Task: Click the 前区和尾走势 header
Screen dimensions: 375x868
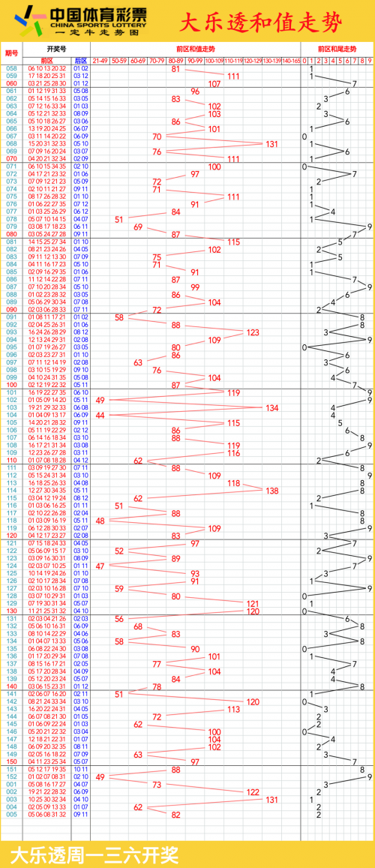Action: 337,50
